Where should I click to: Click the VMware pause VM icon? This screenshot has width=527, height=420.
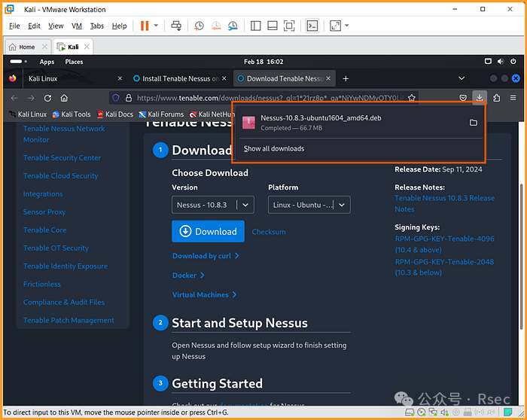[145, 26]
